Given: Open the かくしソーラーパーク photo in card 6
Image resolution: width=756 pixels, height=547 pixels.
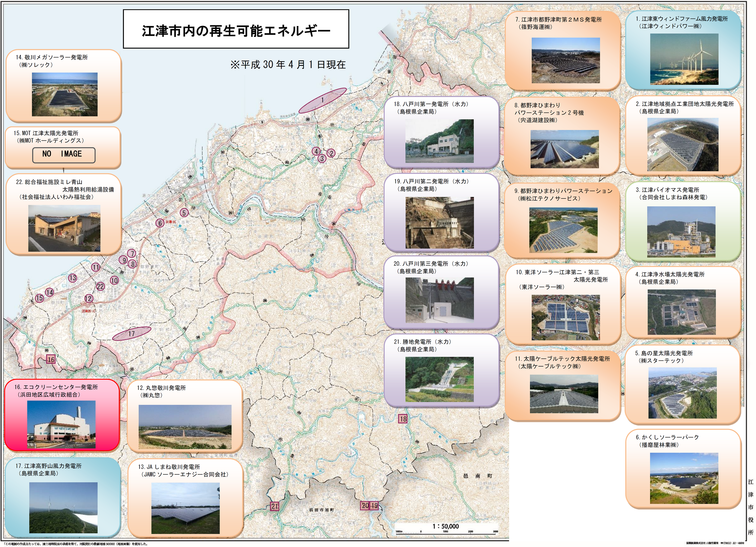Looking at the screenshot, I should (684, 478).
